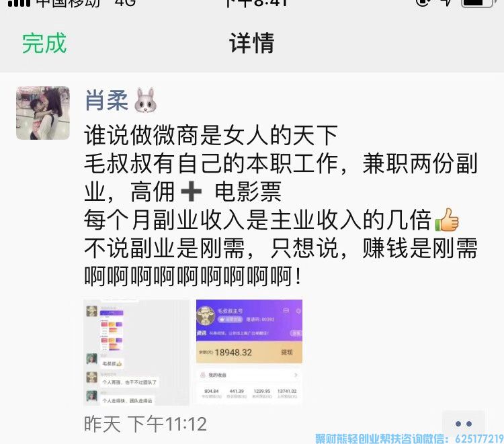Tap the rotation lock status icon
This screenshot has height=444, width=504.
(x=423, y=3)
